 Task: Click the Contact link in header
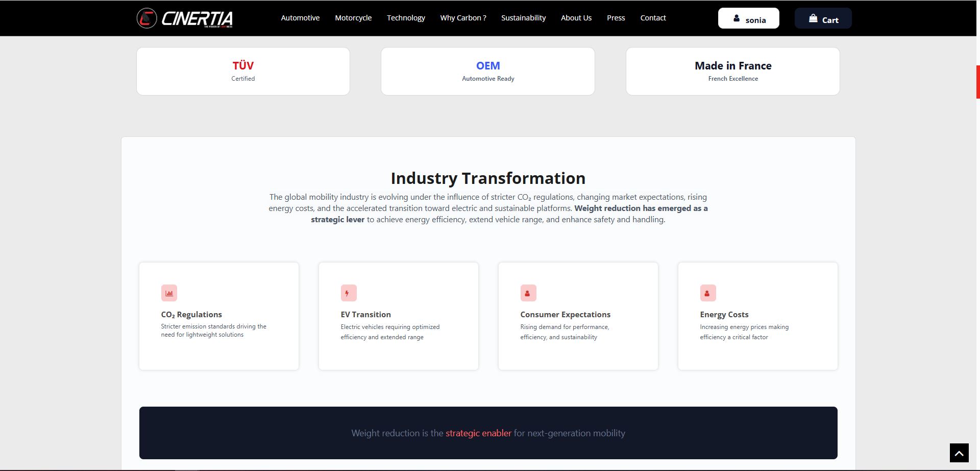pos(653,18)
